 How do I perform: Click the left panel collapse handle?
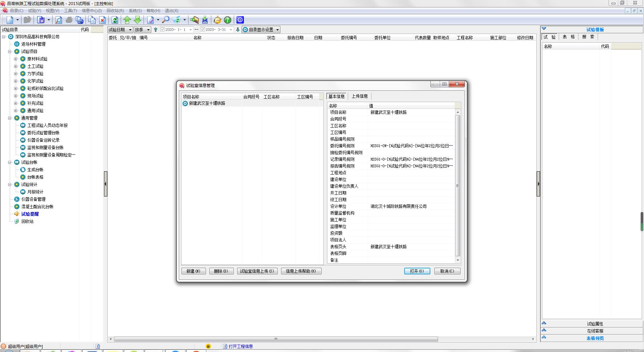(x=105, y=184)
